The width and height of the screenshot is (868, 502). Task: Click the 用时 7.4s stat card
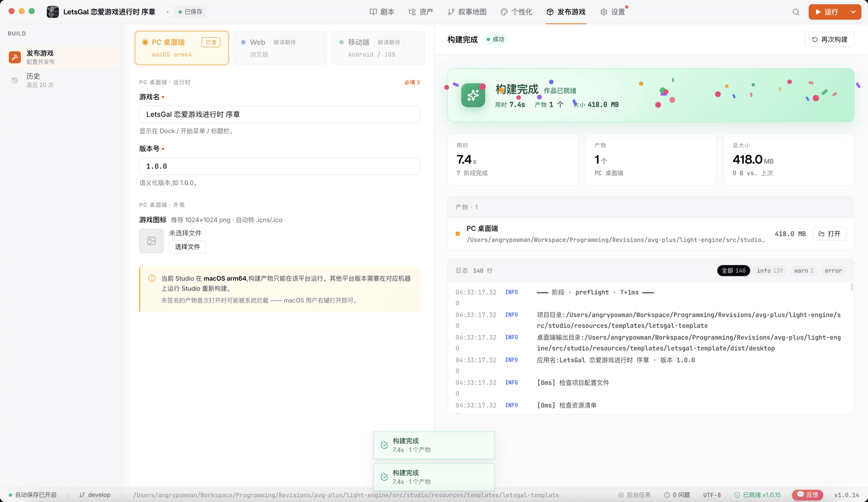[513, 160]
